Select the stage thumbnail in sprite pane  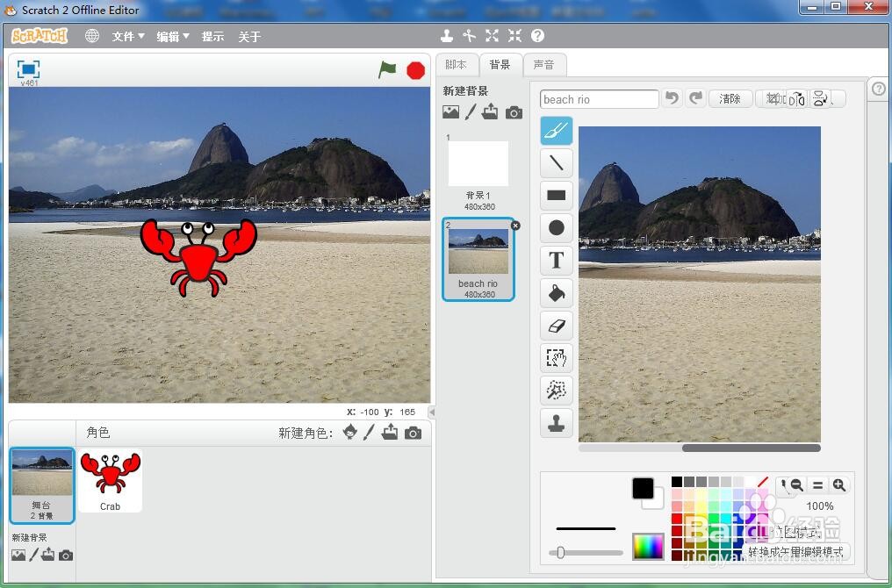coord(42,485)
